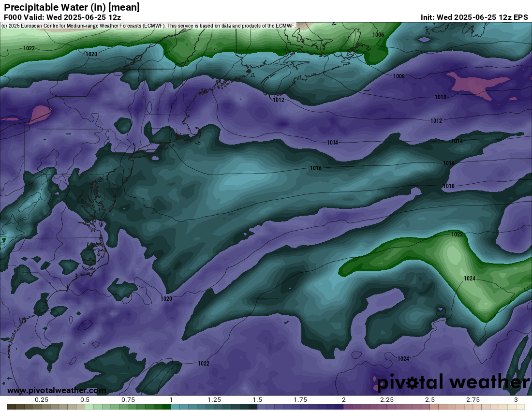Click the 0.5 colorbar tick label
This screenshot has height=411, width=532.
point(85,400)
